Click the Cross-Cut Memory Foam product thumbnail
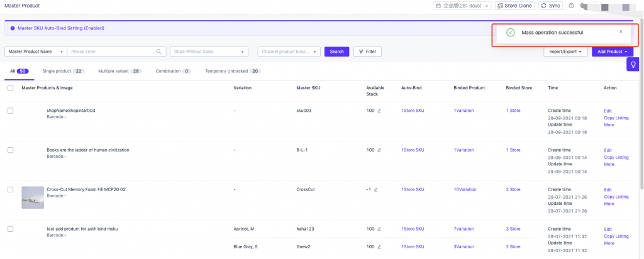644x259 pixels. [x=33, y=197]
